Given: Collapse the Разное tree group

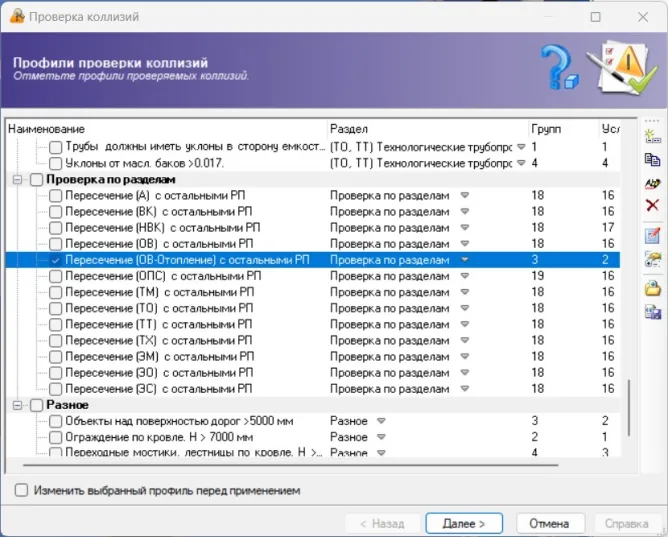Looking at the screenshot, I should pos(17,405).
